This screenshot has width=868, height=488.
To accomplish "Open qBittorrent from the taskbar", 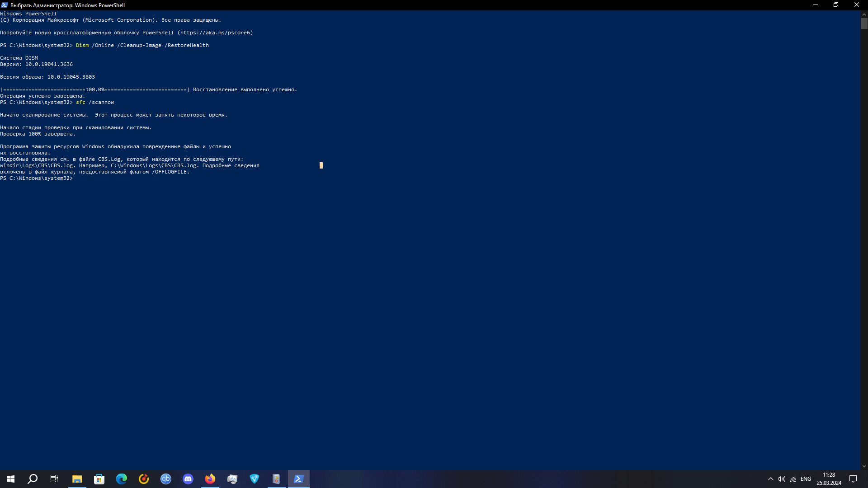I will (166, 479).
